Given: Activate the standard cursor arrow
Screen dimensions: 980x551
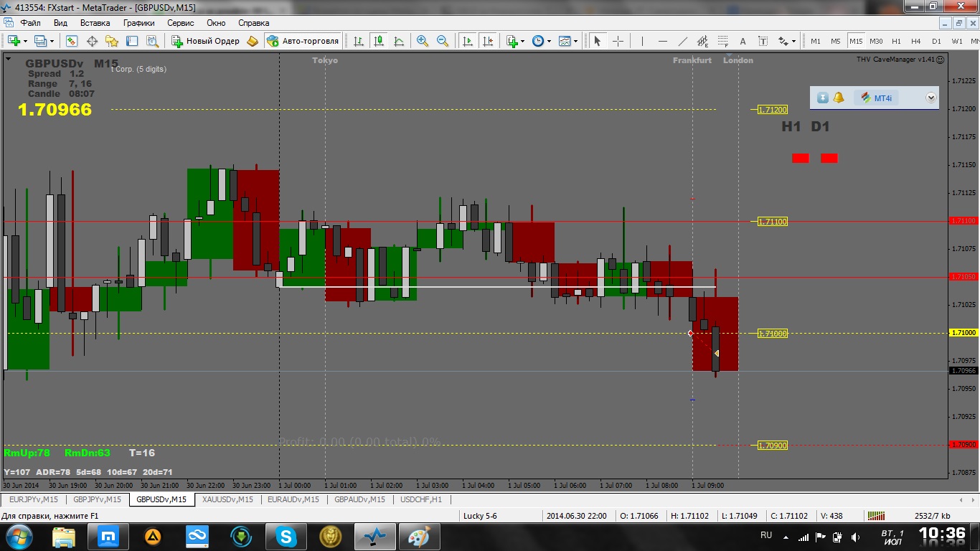Looking at the screenshot, I should point(597,41).
